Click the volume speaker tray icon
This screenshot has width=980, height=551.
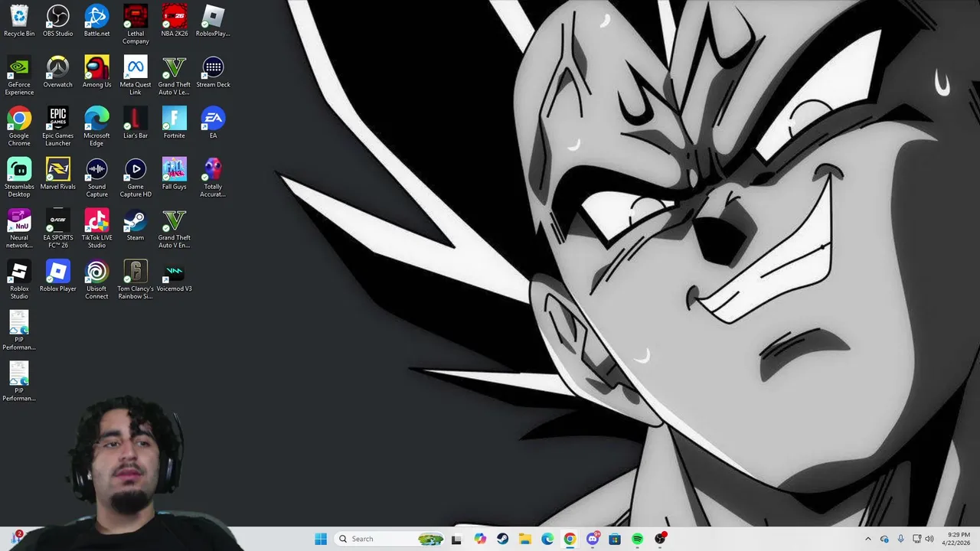[x=929, y=539]
